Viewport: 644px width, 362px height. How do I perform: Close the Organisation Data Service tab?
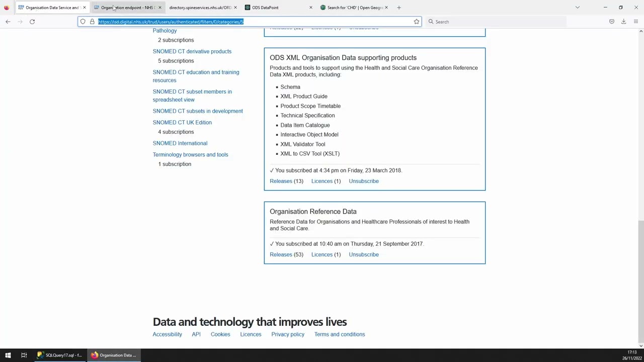(x=85, y=8)
